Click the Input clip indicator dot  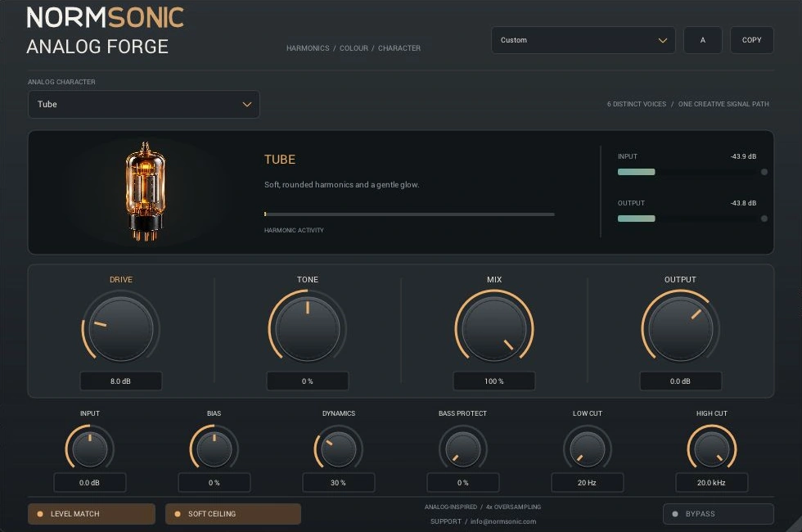point(764,172)
